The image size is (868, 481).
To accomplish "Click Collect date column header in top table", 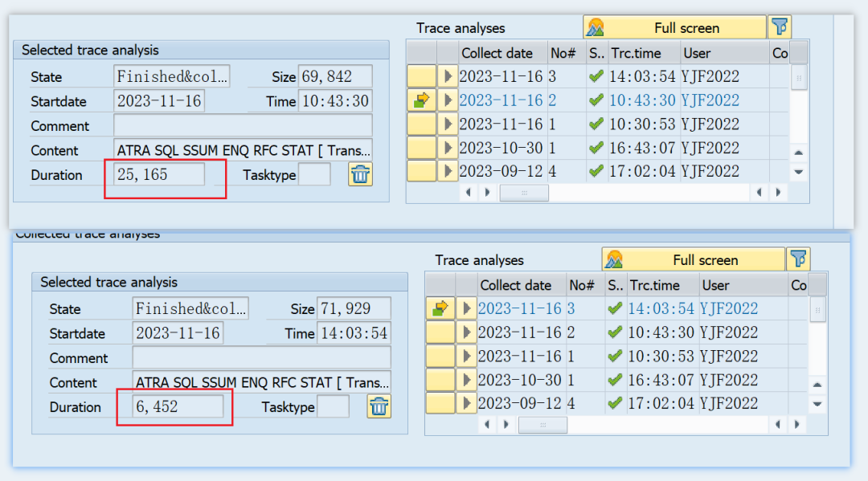I will click(503, 53).
